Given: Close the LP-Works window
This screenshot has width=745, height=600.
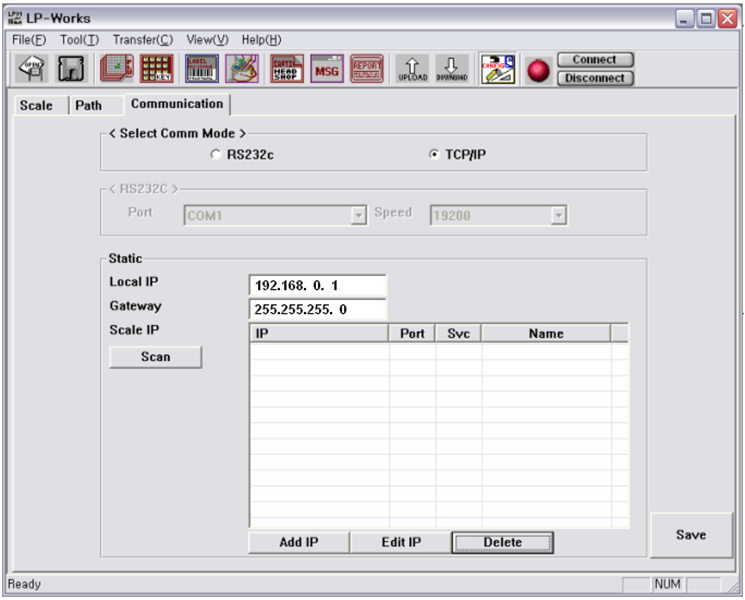Looking at the screenshot, I should coord(727,19).
